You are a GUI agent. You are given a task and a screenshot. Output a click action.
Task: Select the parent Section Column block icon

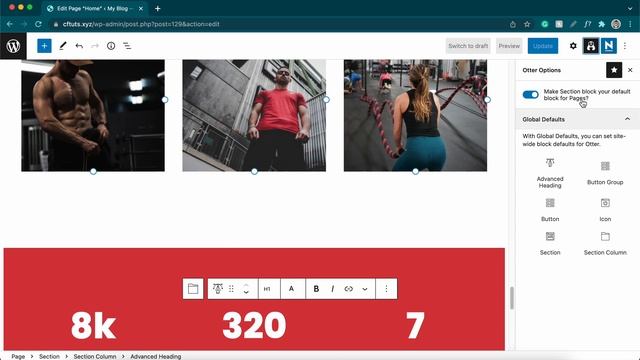coord(193,289)
